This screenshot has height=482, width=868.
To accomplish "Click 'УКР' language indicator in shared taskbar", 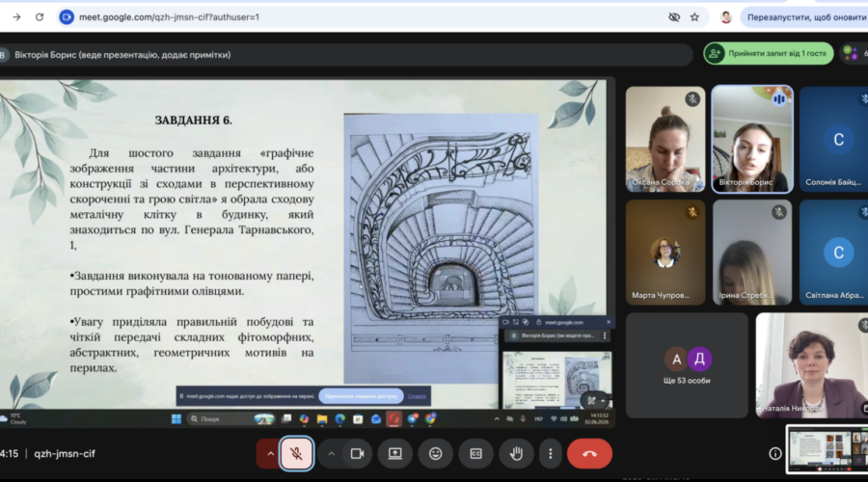I will [538, 419].
